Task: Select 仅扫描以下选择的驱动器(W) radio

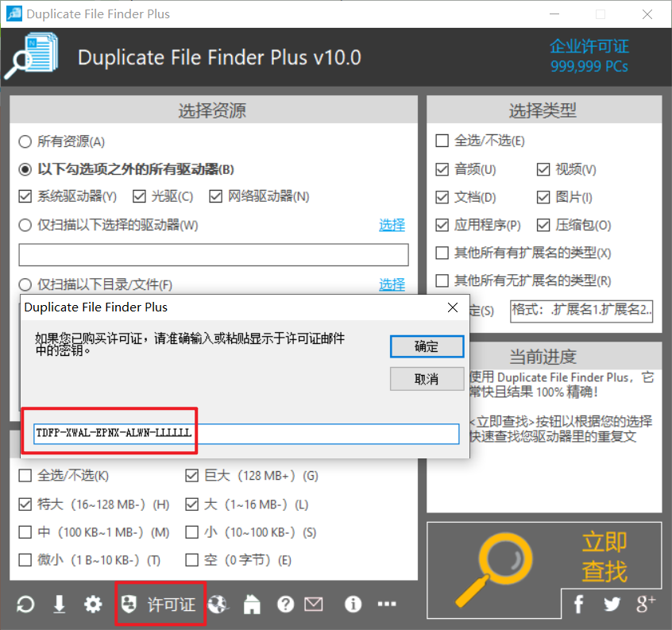Action: click(25, 225)
